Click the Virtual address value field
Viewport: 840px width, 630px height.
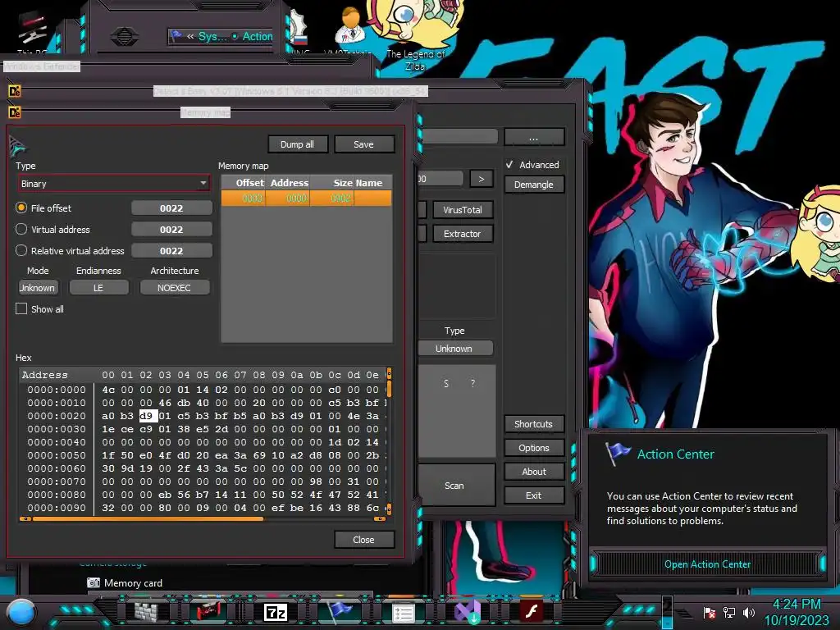pos(171,230)
